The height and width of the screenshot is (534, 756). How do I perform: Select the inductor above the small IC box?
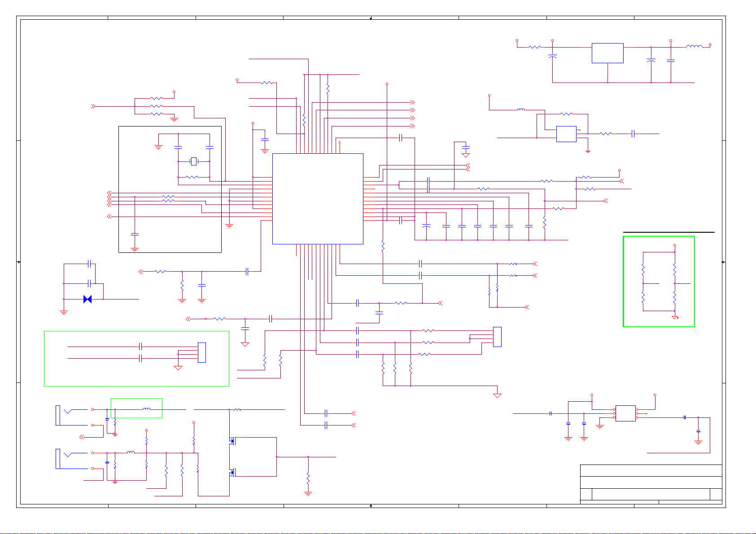[x=521, y=109]
